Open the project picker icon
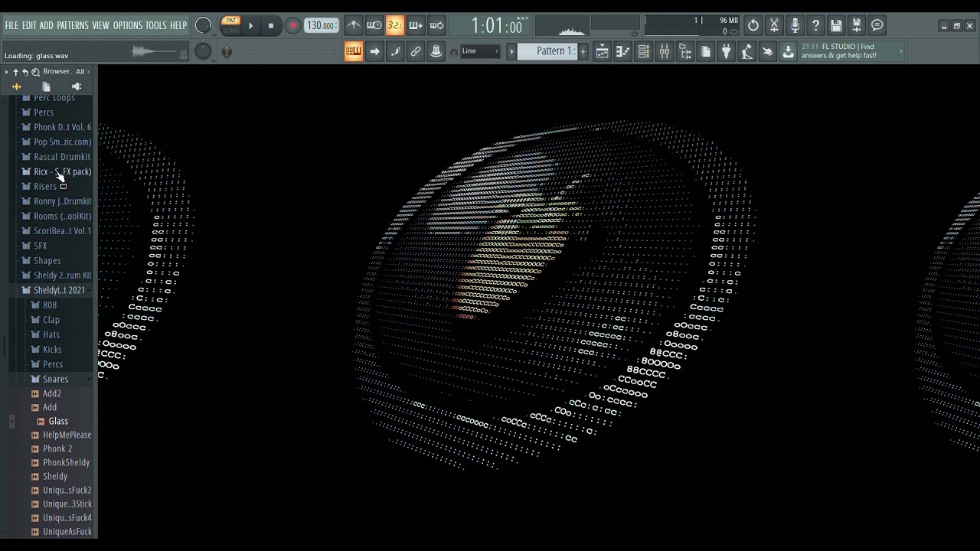The height and width of the screenshot is (551, 980). [706, 51]
